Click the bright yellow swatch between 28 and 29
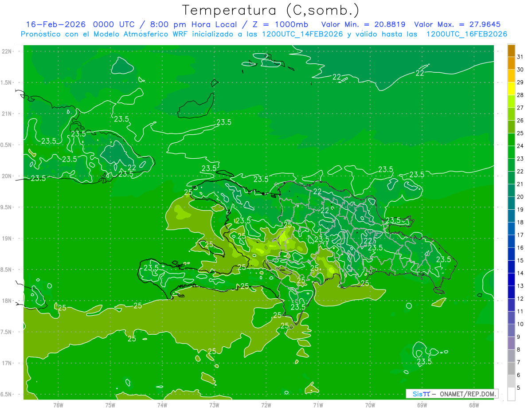 pos(511,89)
